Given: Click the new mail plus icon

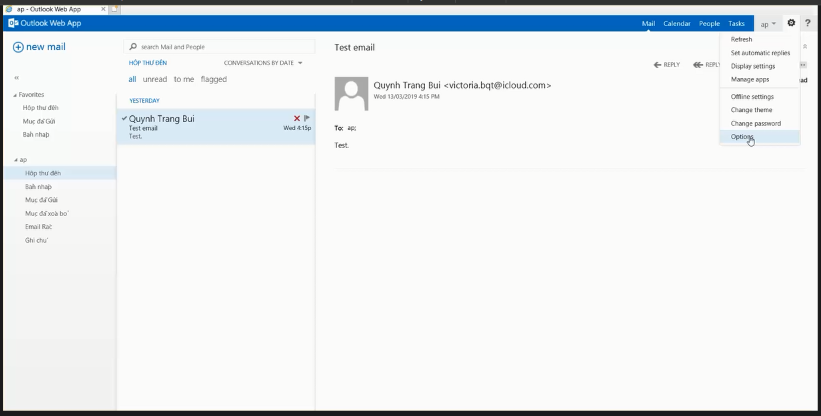Looking at the screenshot, I should [x=18, y=47].
